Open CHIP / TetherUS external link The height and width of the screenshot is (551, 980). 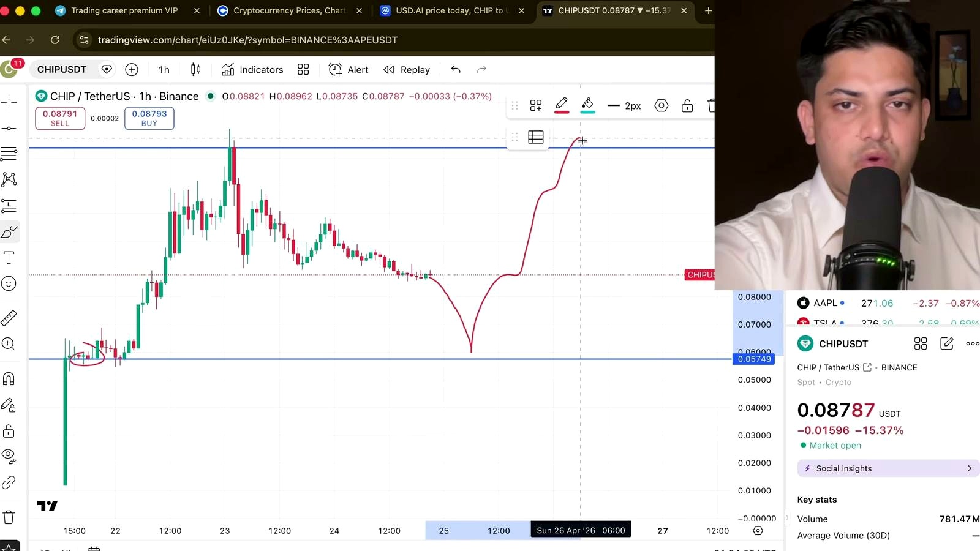click(867, 367)
